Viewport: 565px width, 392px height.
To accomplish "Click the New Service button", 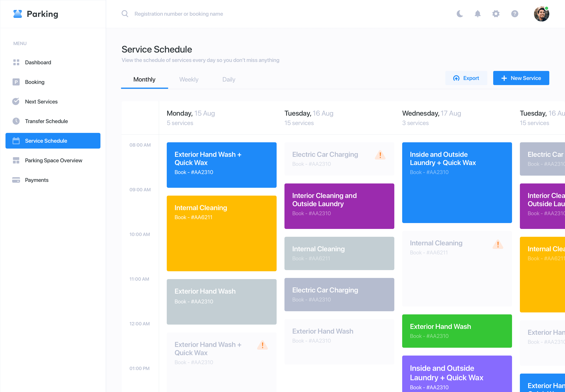I will (521, 78).
